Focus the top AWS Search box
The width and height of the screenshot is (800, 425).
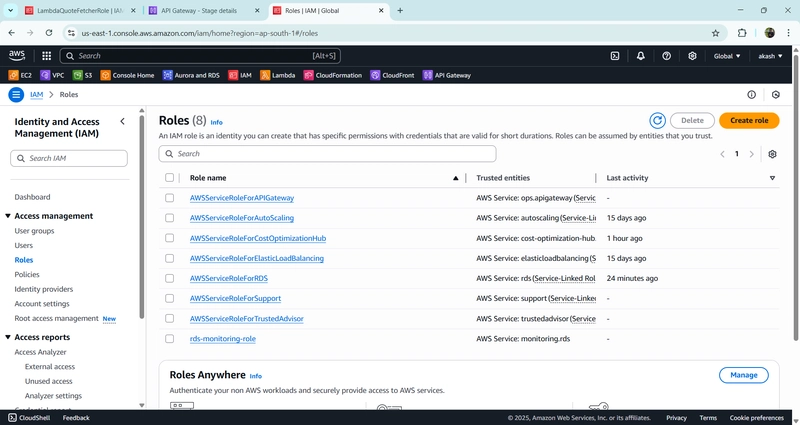pyautogui.click(x=200, y=56)
